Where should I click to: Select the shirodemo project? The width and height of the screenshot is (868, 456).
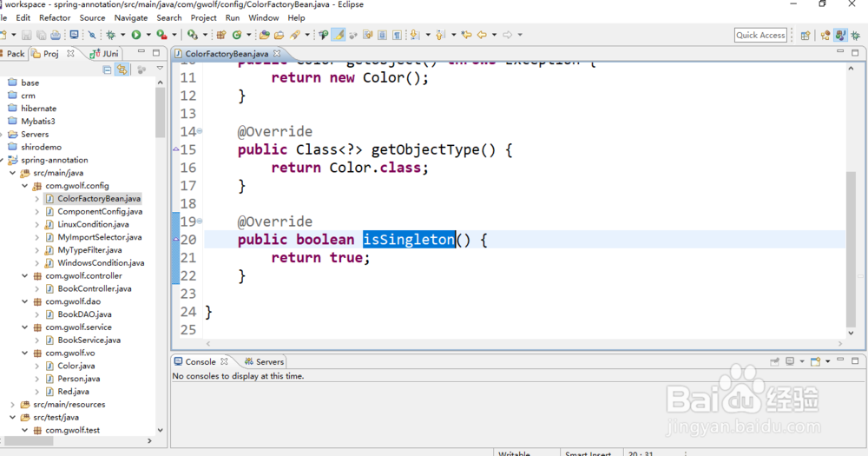(x=41, y=147)
